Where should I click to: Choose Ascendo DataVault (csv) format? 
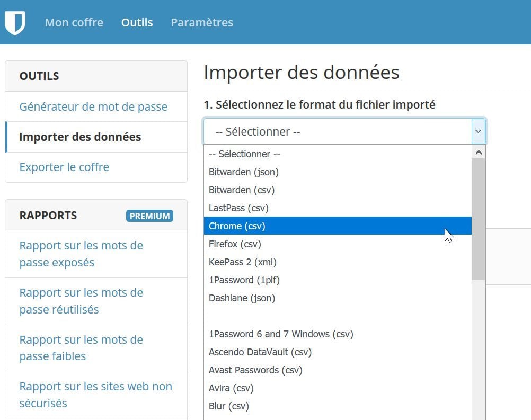[338, 352]
